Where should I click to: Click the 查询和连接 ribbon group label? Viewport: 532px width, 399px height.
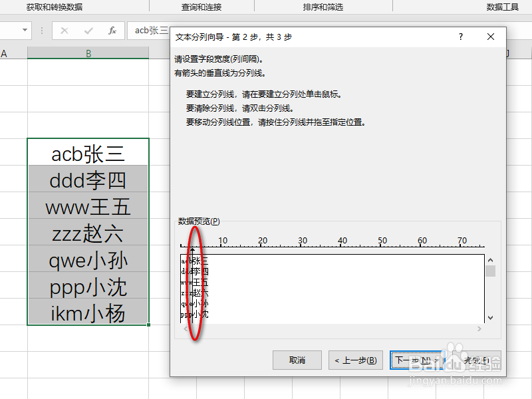[201, 7]
